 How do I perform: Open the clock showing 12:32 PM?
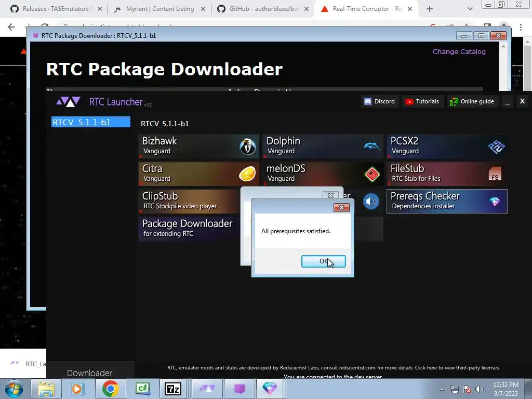tap(506, 389)
